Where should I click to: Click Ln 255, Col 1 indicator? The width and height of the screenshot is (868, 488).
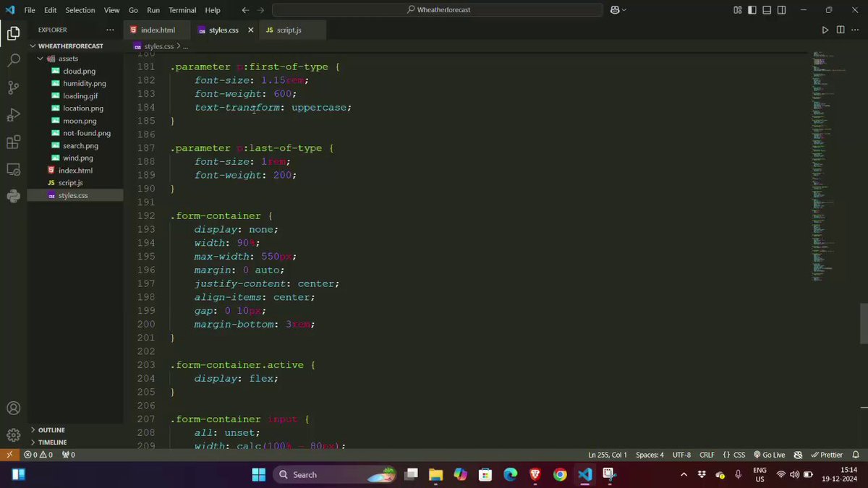[x=608, y=455]
